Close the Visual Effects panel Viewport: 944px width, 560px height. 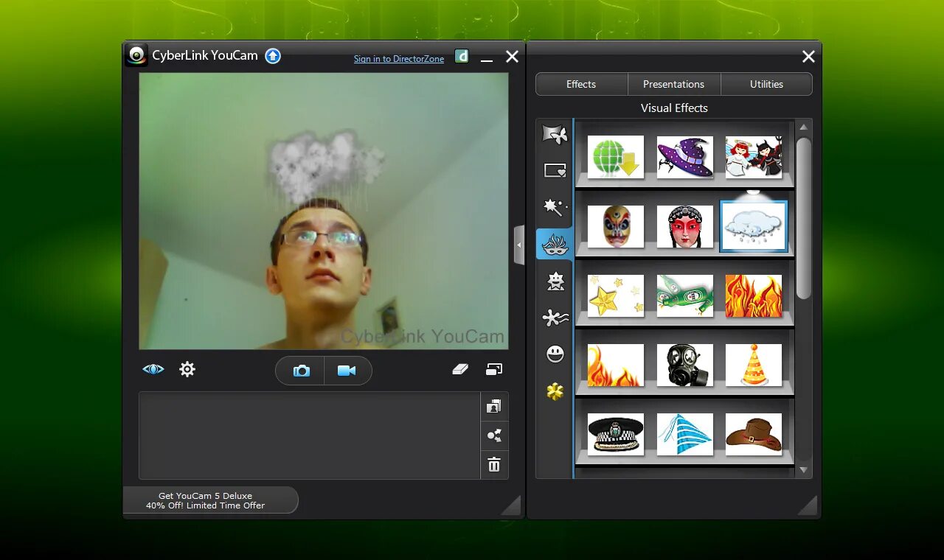pos(808,56)
